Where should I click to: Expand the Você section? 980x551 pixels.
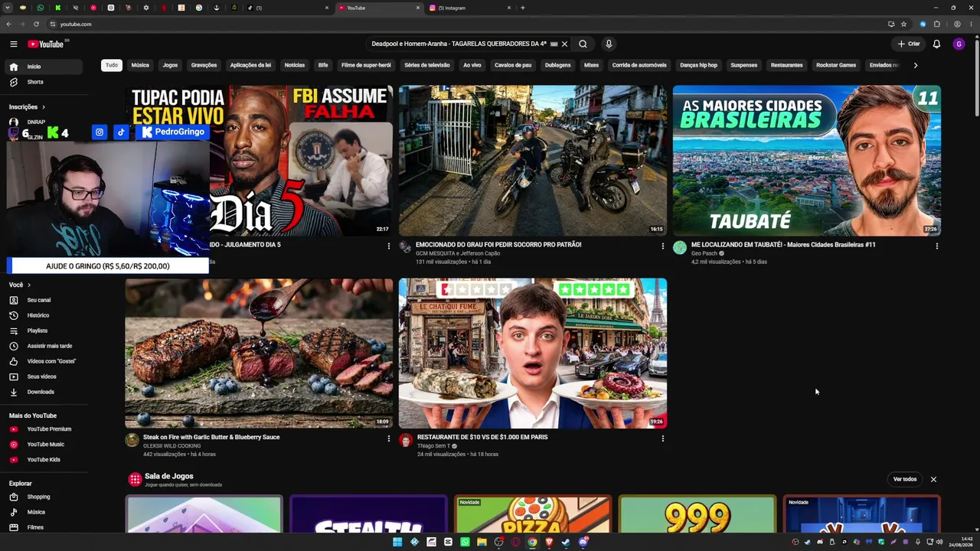click(x=20, y=285)
